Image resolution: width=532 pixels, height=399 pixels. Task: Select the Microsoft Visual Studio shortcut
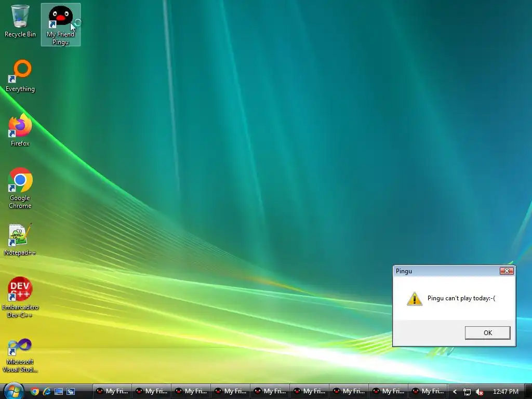(x=20, y=355)
